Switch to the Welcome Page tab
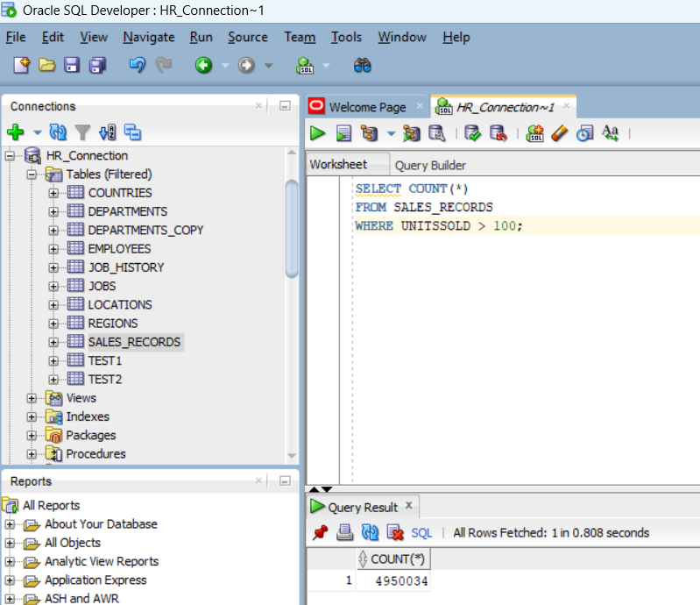The width and height of the screenshot is (700, 605). (x=367, y=107)
